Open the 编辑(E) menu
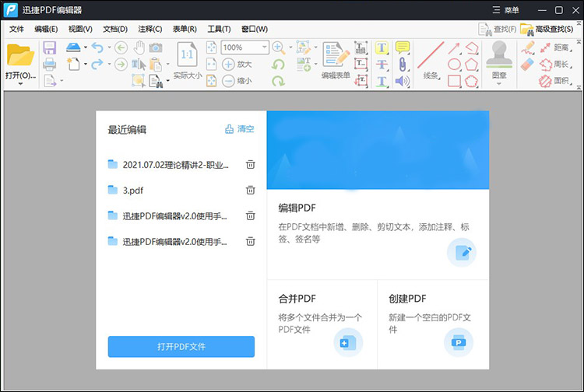Viewport: 584px width, 392px height. pyautogui.click(x=46, y=29)
